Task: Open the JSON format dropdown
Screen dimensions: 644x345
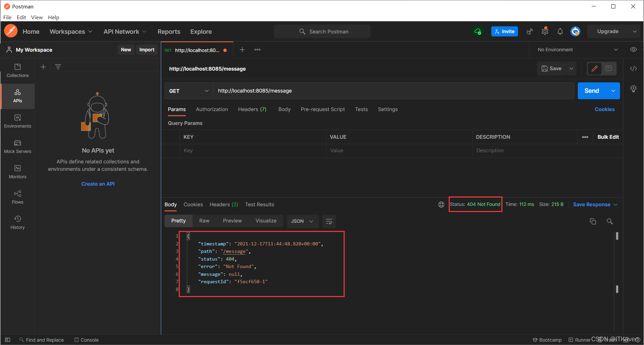Action: [x=302, y=221]
